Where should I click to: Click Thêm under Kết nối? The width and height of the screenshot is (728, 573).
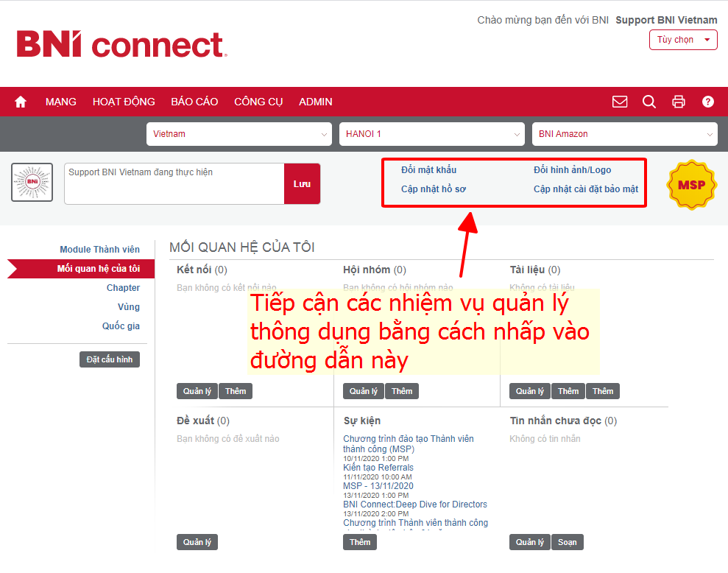(236, 391)
